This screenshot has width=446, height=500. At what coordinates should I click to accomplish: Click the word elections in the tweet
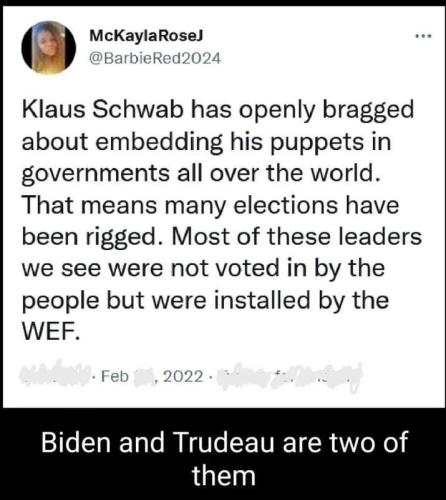tap(285, 205)
